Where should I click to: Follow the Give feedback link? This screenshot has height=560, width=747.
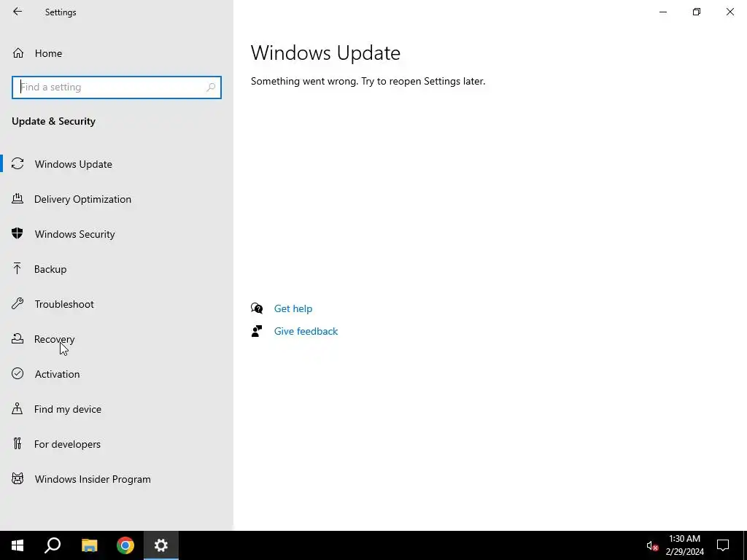[x=306, y=332]
